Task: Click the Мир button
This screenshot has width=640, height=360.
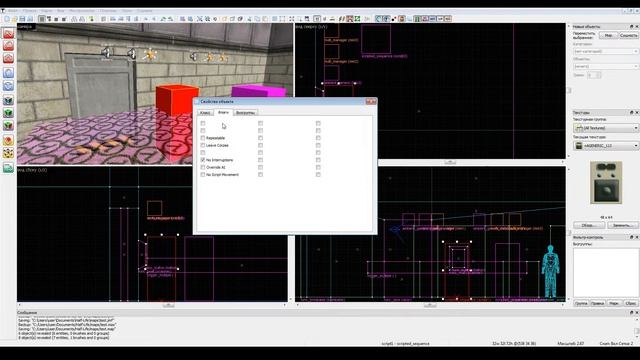Action: click(608, 36)
